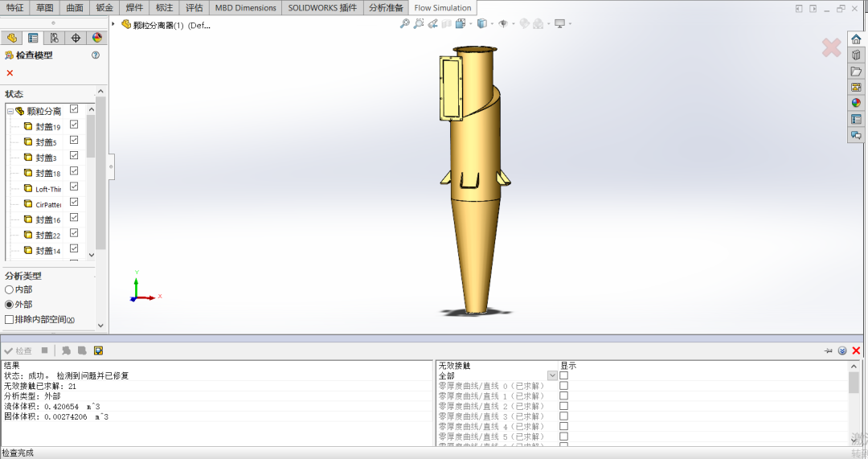Open the 分析准备 tab
Viewport: 868px width, 459px height.
(x=386, y=8)
